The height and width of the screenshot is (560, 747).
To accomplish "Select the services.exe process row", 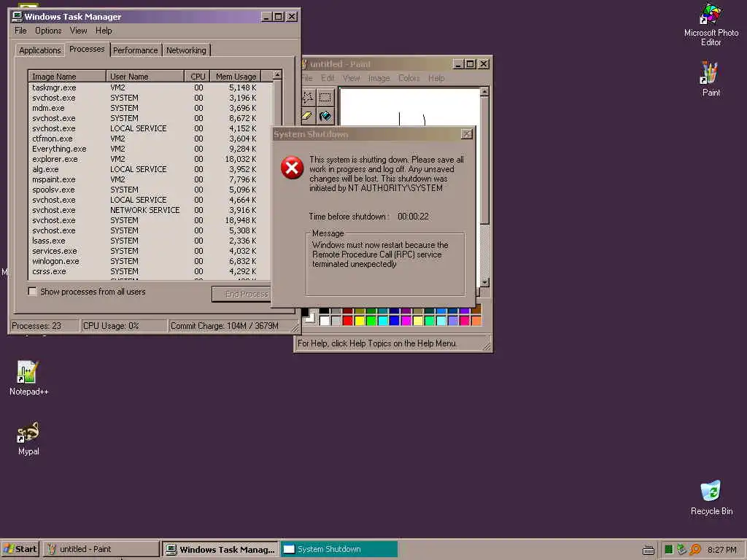I will (150, 251).
